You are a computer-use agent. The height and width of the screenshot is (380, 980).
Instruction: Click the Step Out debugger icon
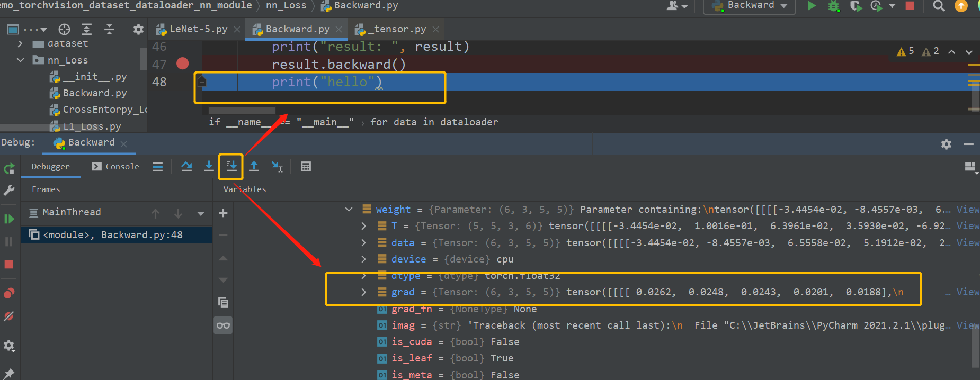[x=254, y=166]
